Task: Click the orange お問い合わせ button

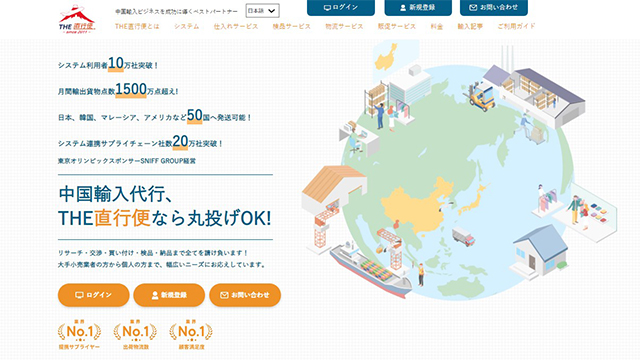Action: (x=245, y=295)
